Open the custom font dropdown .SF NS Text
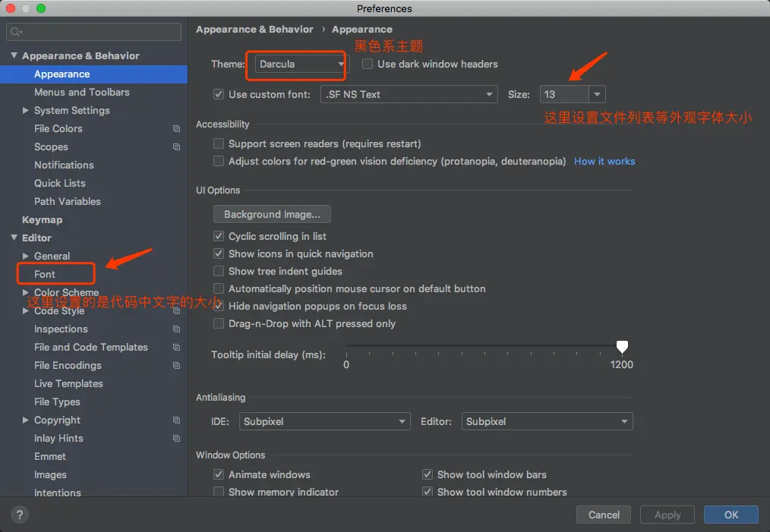This screenshot has width=770, height=532. coord(409,94)
